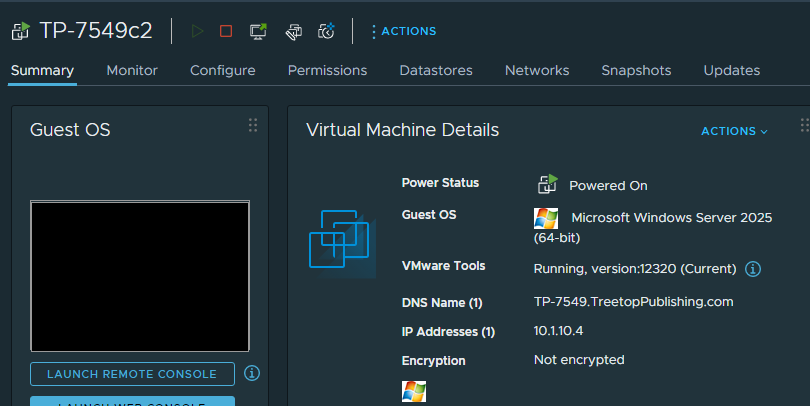Click the 'Encryption' label
Image resolution: width=810 pixels, height=406 pixels.
tap(433, 361)
